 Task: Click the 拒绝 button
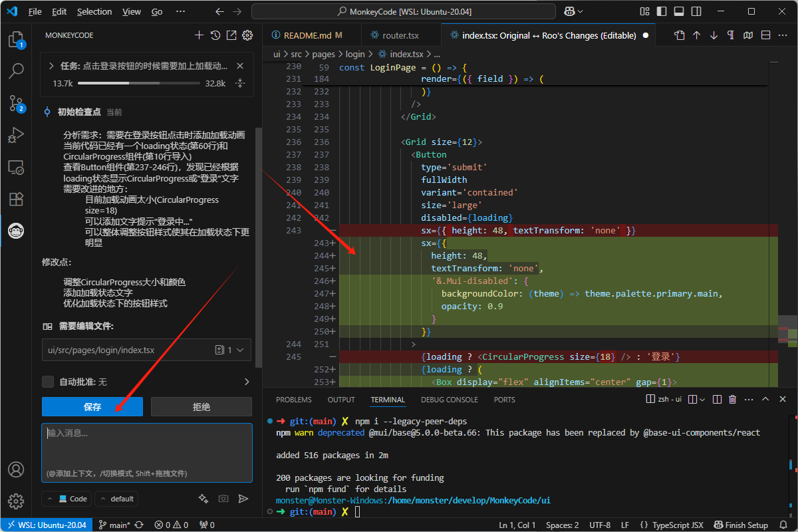[201, 407]
